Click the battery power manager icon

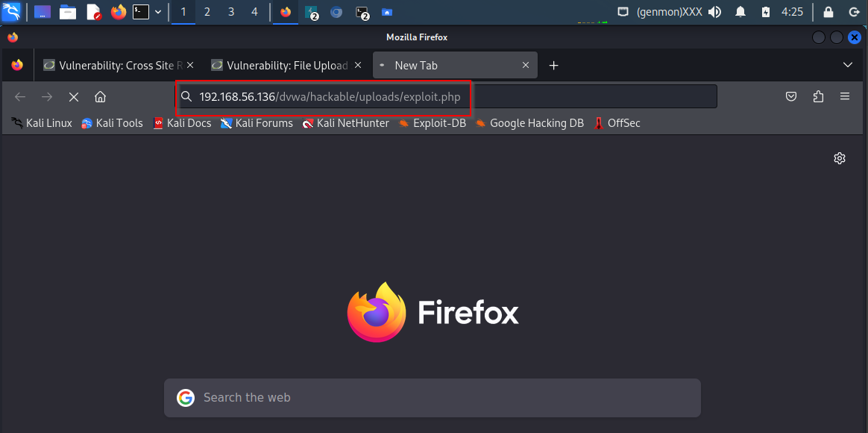click(x=766, y=12)
